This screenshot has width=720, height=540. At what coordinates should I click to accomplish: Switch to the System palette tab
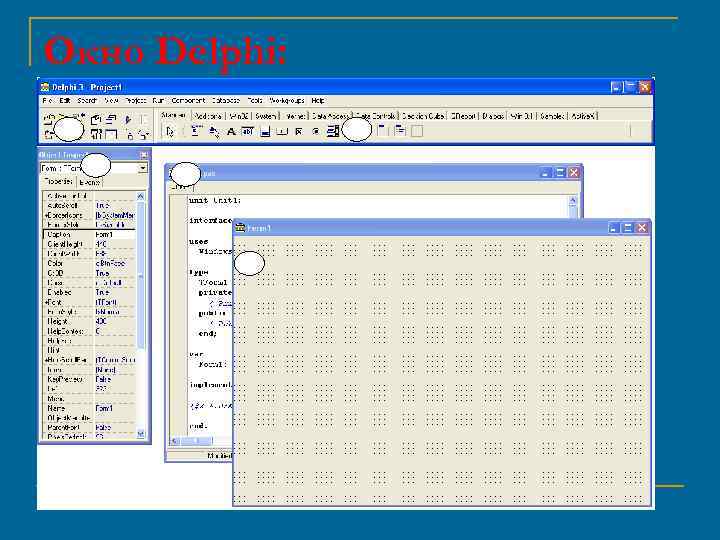pos(265,116)
